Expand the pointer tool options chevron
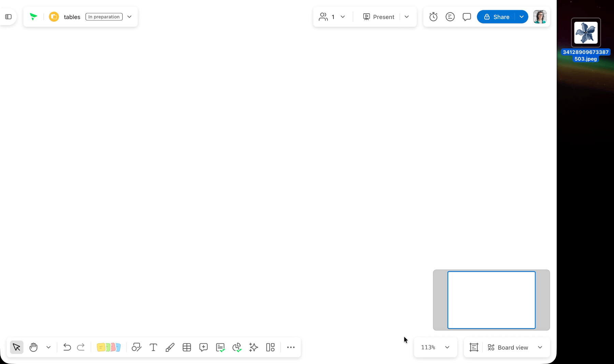Image resolution: width=614 pixels, height=364 pixels. 48,347
